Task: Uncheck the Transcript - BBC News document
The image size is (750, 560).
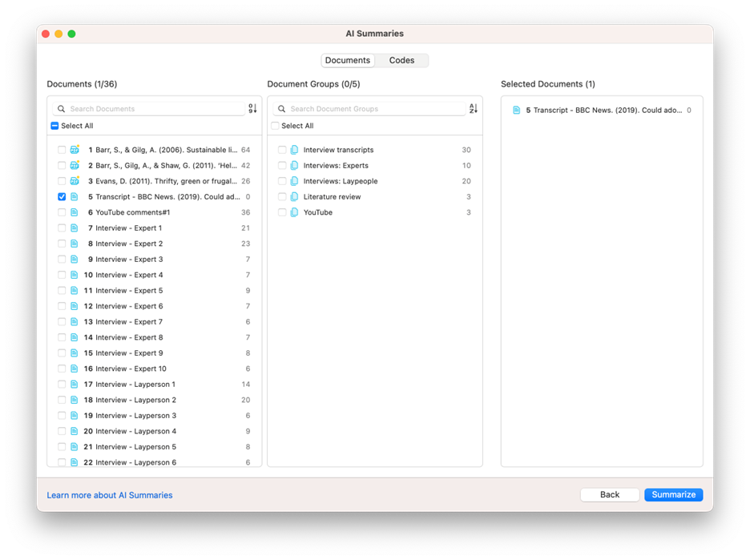Action: point(62,197)
